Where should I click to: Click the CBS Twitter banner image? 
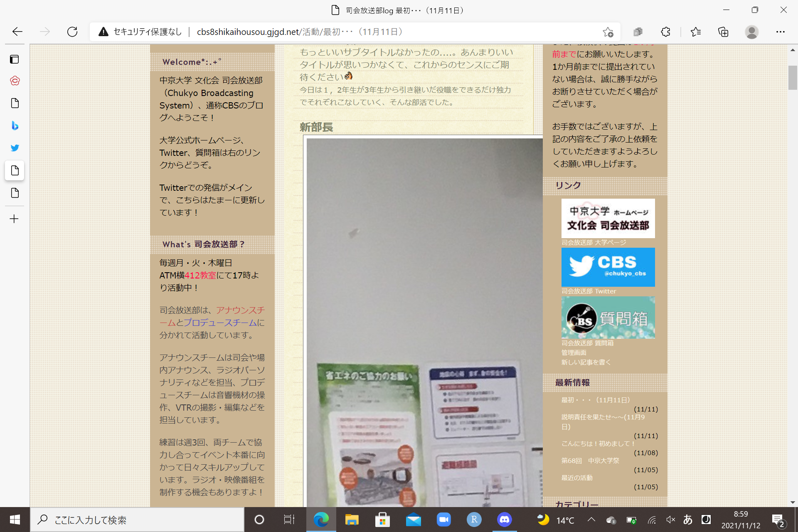pos(608,267)
